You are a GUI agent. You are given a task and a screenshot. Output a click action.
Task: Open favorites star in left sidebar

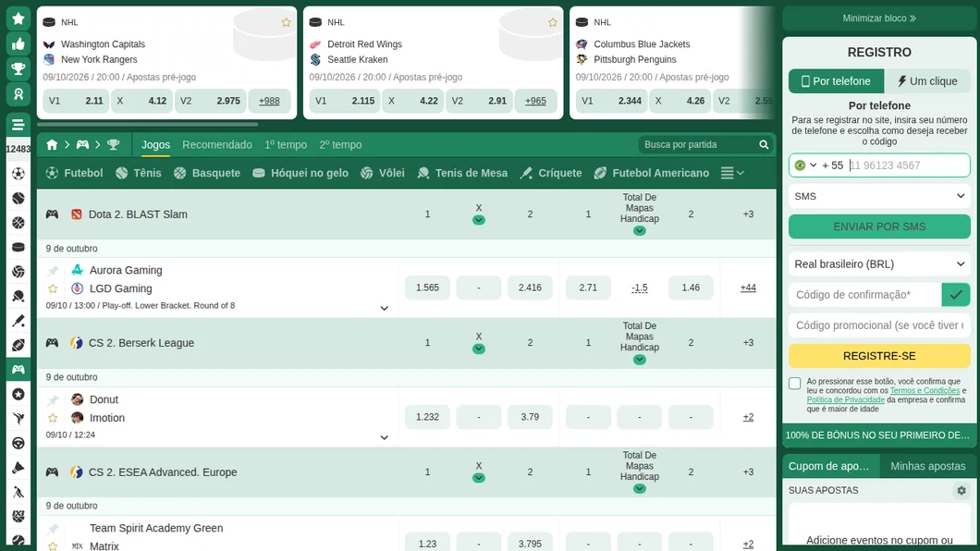coord(18,18)
